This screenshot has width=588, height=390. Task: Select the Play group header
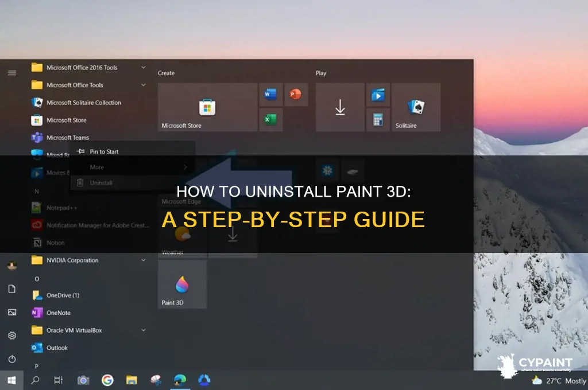pos(321,73)
